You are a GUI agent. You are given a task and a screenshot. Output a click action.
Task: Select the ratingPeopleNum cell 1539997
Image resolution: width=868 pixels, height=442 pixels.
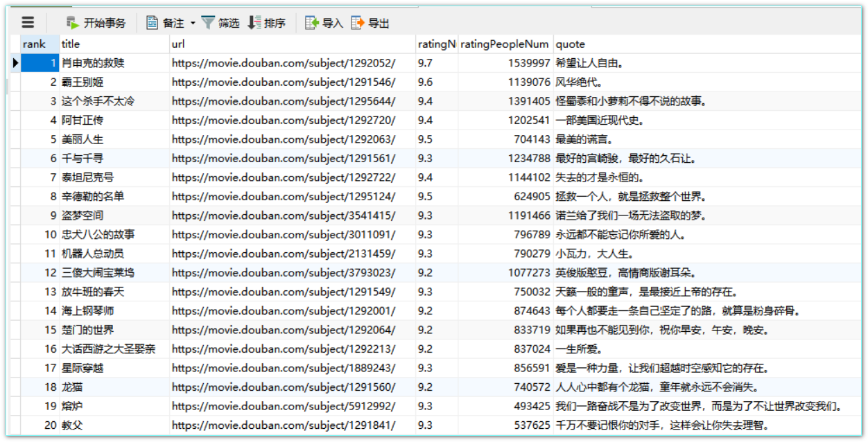pyautogui.click(x=505, y=63)
